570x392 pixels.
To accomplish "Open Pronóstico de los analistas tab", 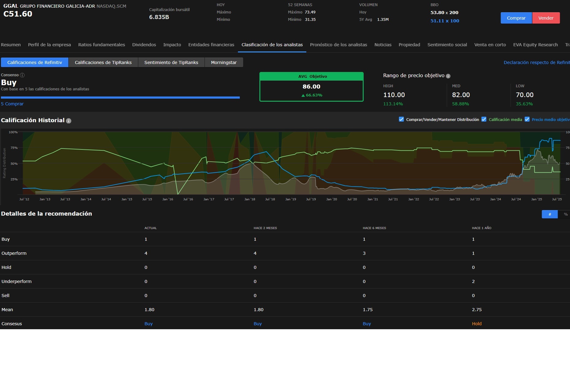I will [339, 45].
